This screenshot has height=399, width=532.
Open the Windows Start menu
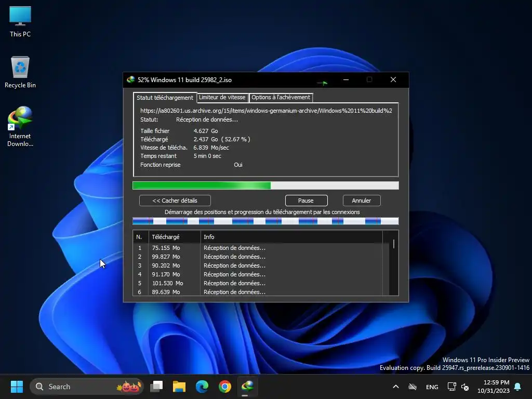click(17, 387)
